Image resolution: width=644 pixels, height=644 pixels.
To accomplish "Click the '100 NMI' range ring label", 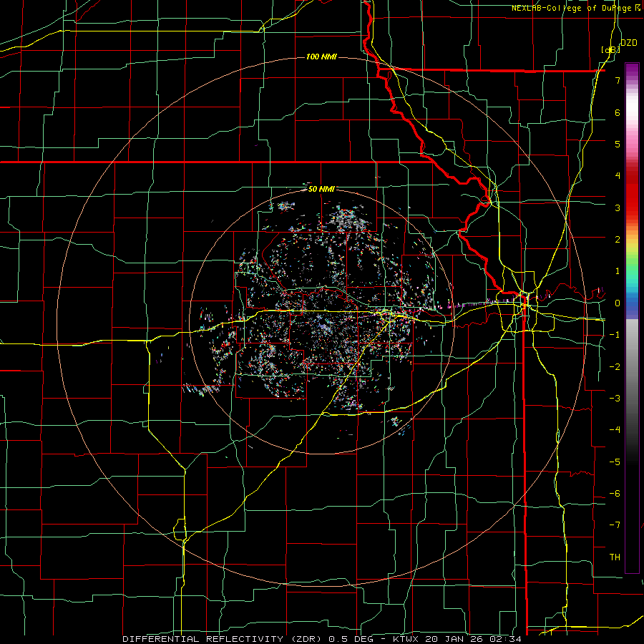I will coord(321,57).
